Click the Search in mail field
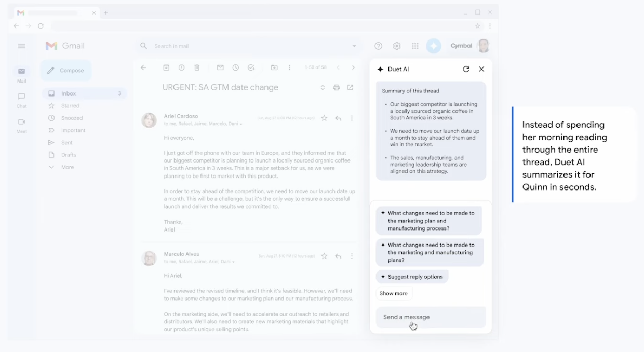This screenshot has width=644, height=352. coord(249,46)
